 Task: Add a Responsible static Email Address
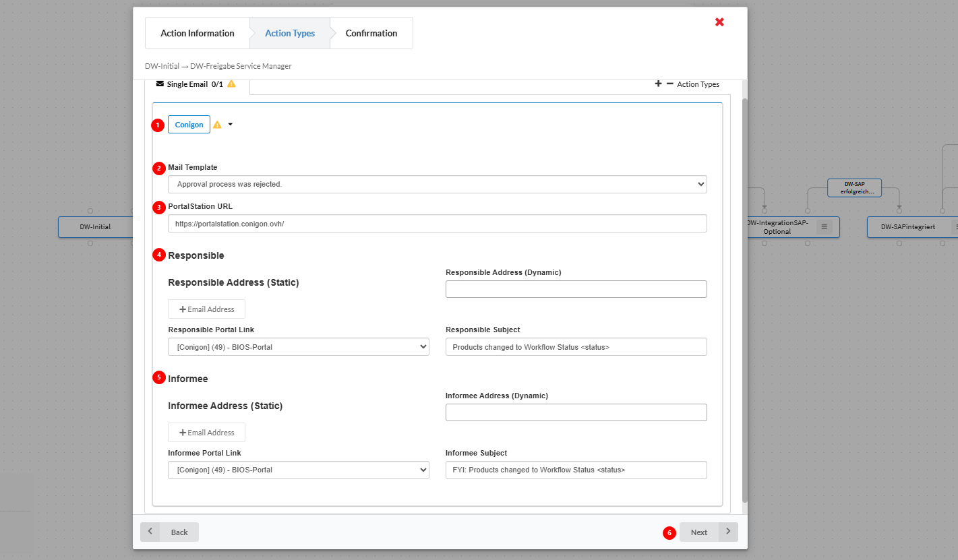tap(206, 309)
